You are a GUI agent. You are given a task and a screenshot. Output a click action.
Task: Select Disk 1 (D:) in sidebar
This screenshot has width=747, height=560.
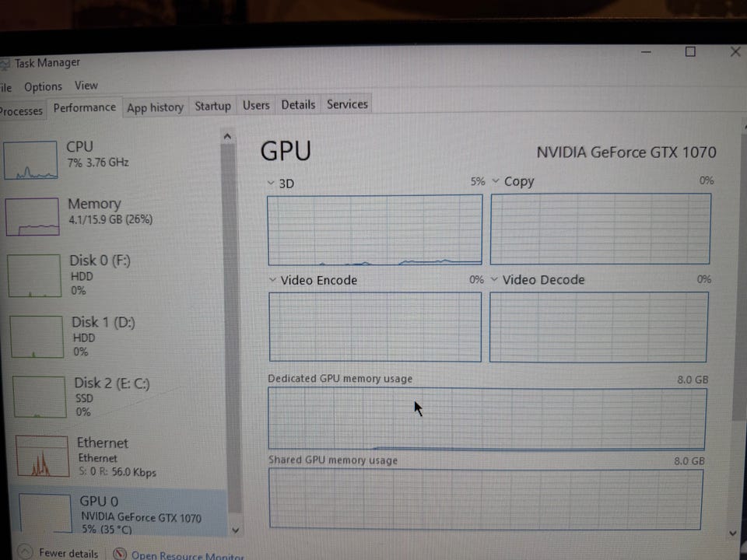coord(117,336)
